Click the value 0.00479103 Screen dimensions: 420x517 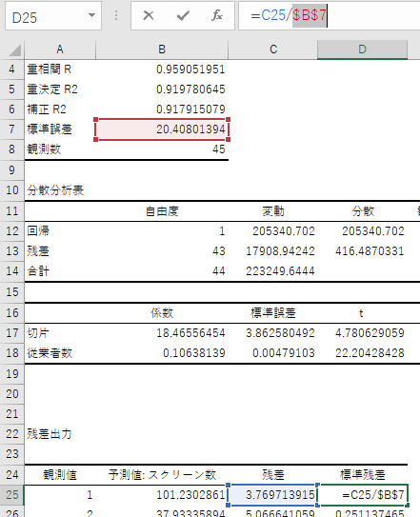[x=284, y=353]
